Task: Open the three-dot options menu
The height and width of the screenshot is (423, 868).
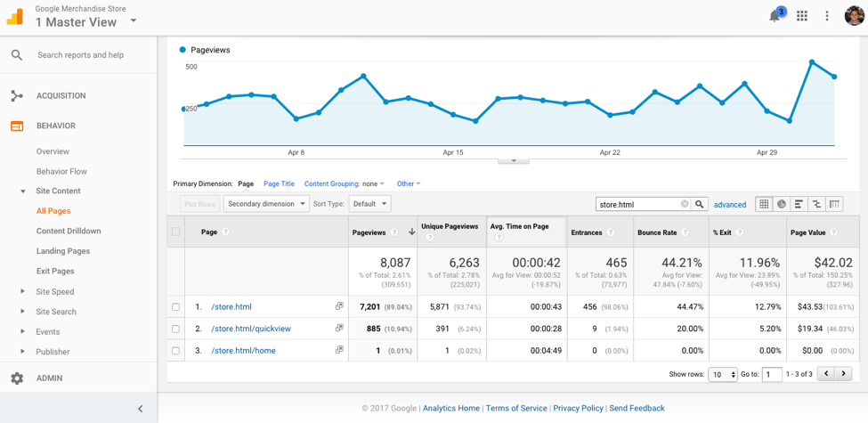Action: coord(827,16)
